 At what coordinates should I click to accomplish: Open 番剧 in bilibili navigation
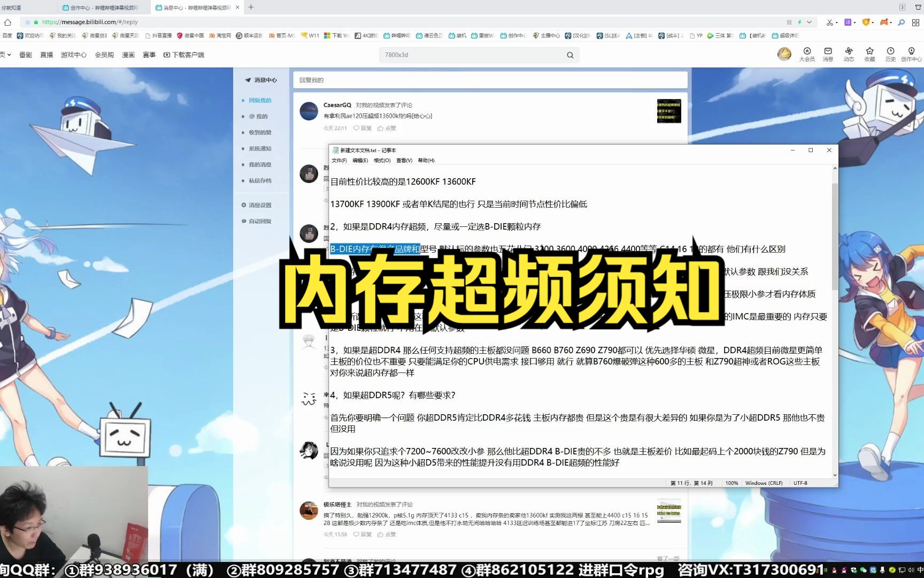click(26, 55)
